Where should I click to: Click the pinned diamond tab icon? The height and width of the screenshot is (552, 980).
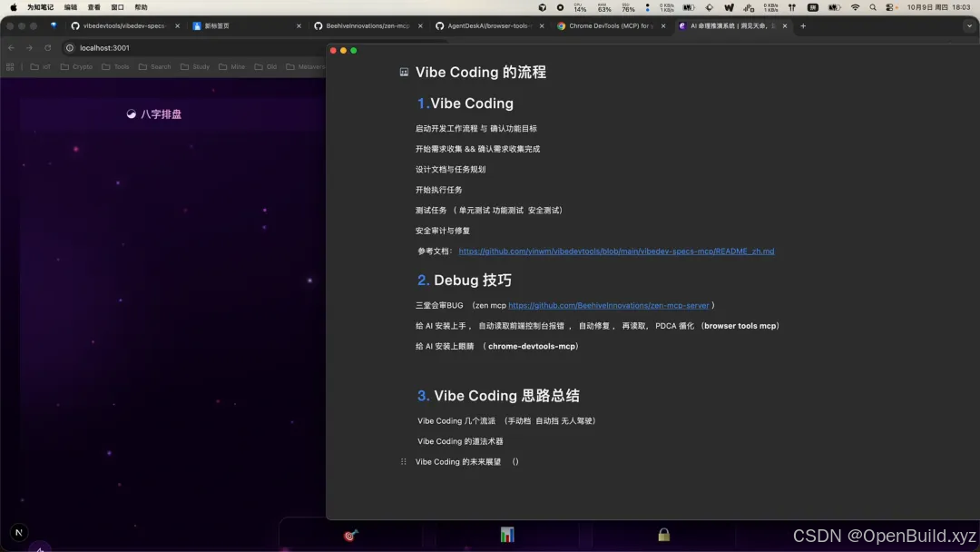[54, 26]
